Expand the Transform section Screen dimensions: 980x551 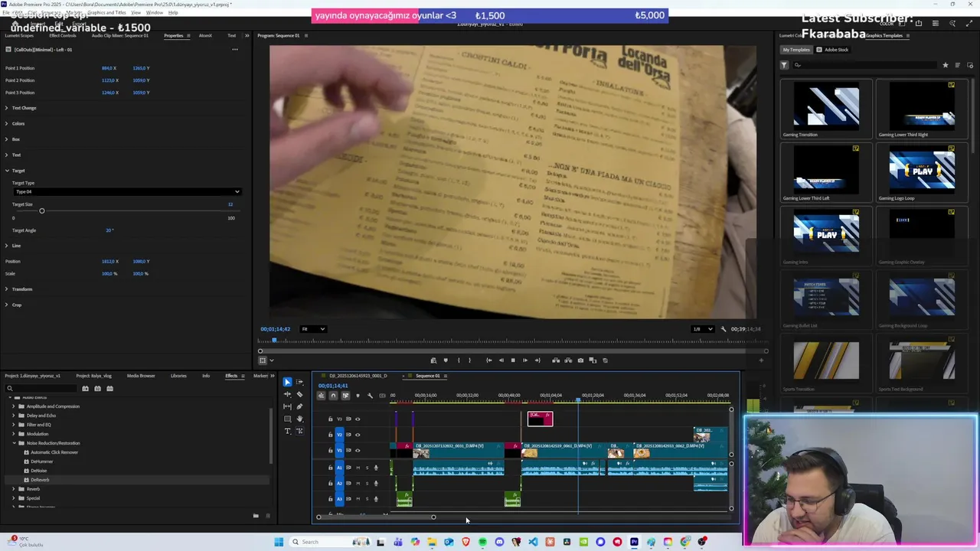(x=7, y=289)
